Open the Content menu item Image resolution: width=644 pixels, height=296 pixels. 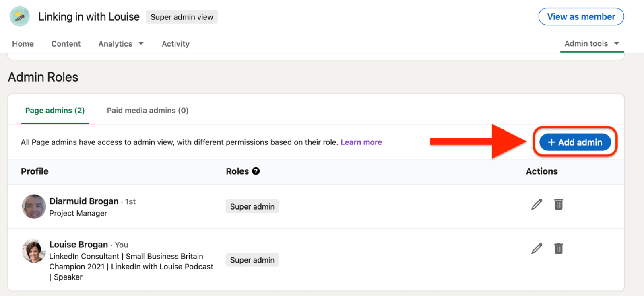pyautogui.click(x=66, y=44)
